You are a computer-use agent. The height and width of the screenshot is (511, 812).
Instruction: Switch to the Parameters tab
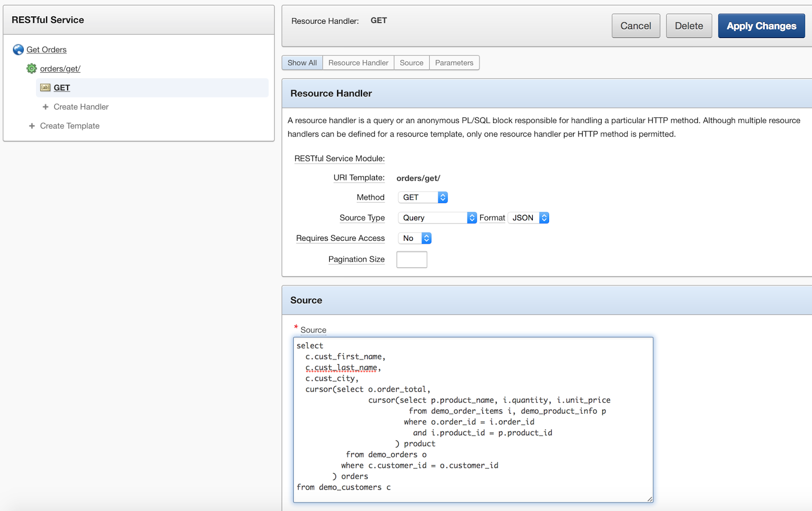[x=454, y=62]
